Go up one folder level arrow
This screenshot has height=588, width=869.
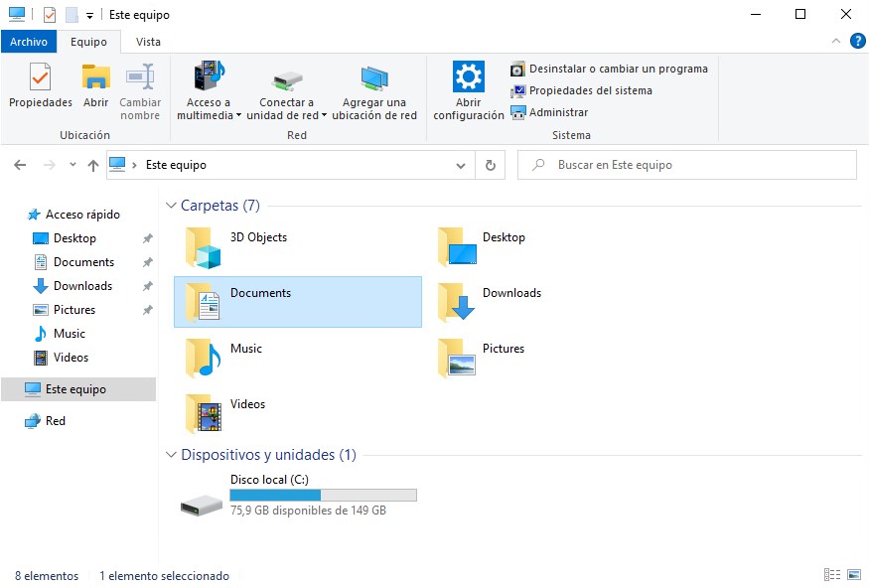93,165
